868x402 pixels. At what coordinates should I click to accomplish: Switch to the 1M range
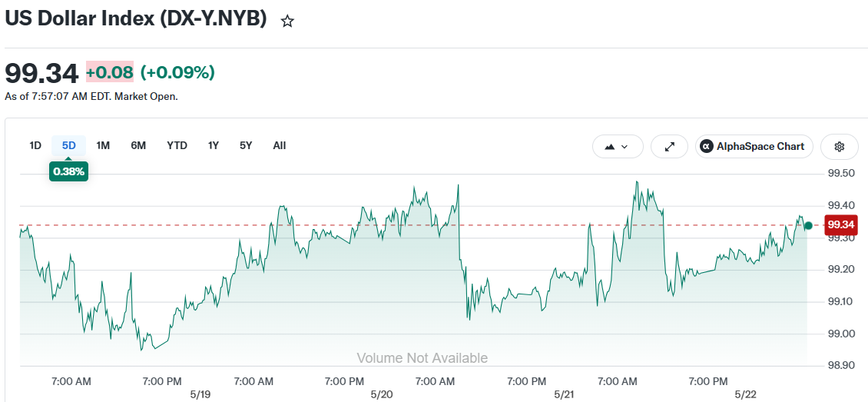click(103, 145)
